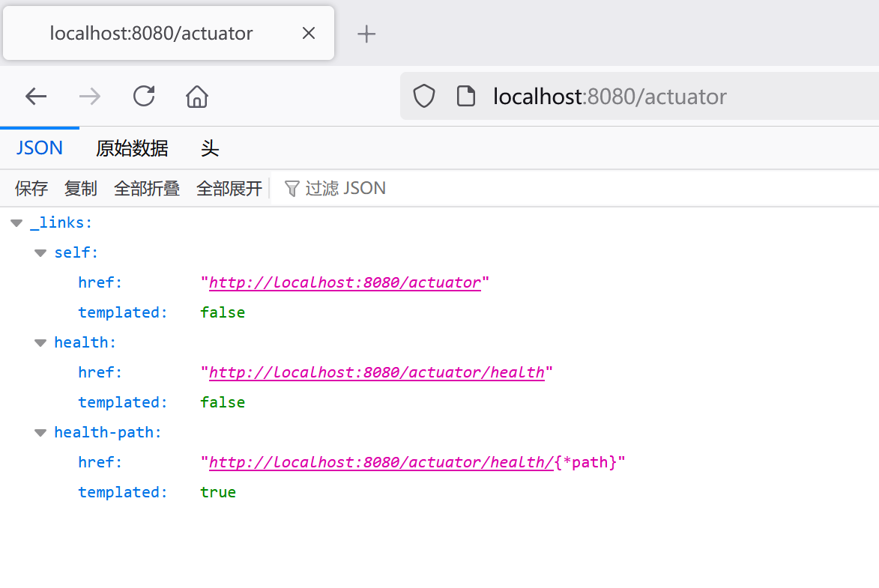Screen dimensions: 879x588
Task: Open the home page via home icon
Action: pyautogui.click(x=196, y=96)
